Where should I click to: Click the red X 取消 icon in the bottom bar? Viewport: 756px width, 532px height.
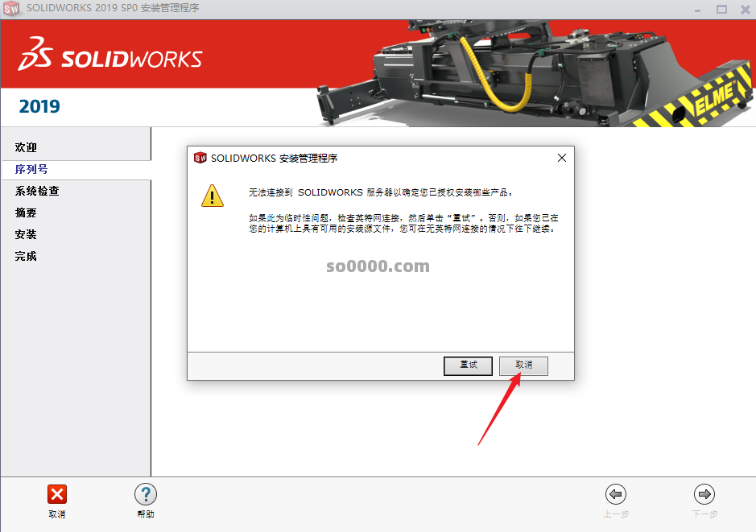point(57,494)
